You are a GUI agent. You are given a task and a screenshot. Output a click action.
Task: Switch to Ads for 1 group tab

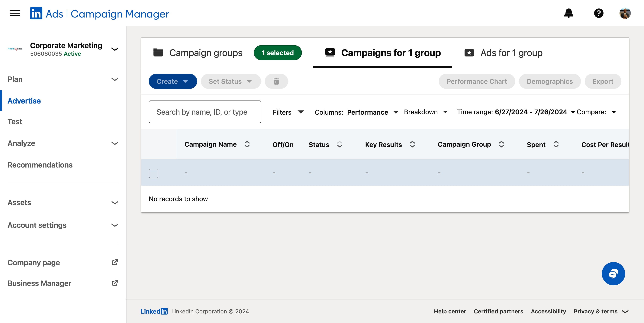(x=503, y=53)
